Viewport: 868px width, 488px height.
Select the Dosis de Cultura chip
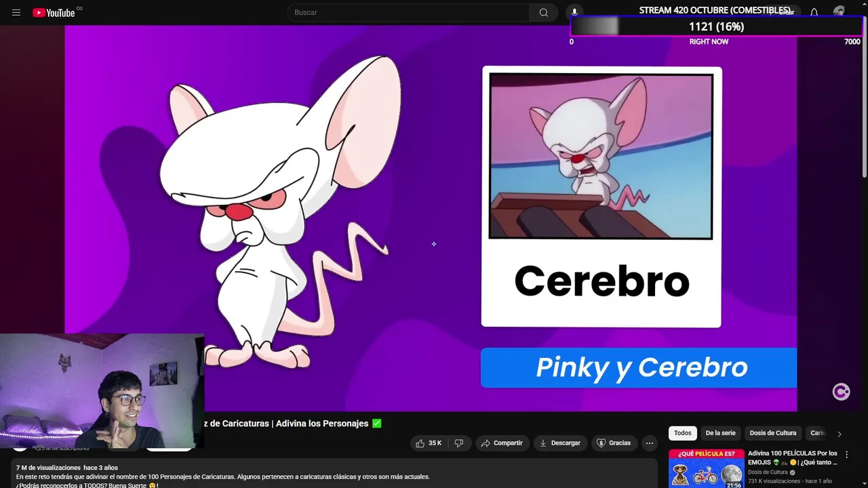(x=773, y=433)
